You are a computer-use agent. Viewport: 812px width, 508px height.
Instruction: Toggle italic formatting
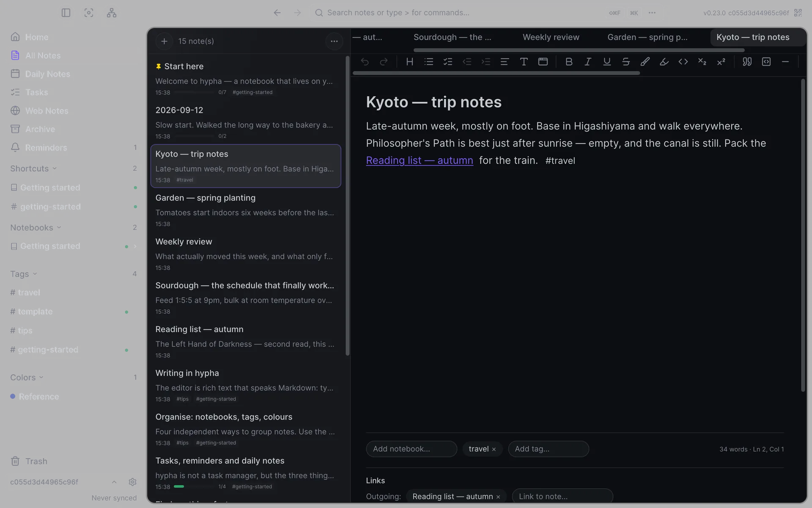click(588, 62)
